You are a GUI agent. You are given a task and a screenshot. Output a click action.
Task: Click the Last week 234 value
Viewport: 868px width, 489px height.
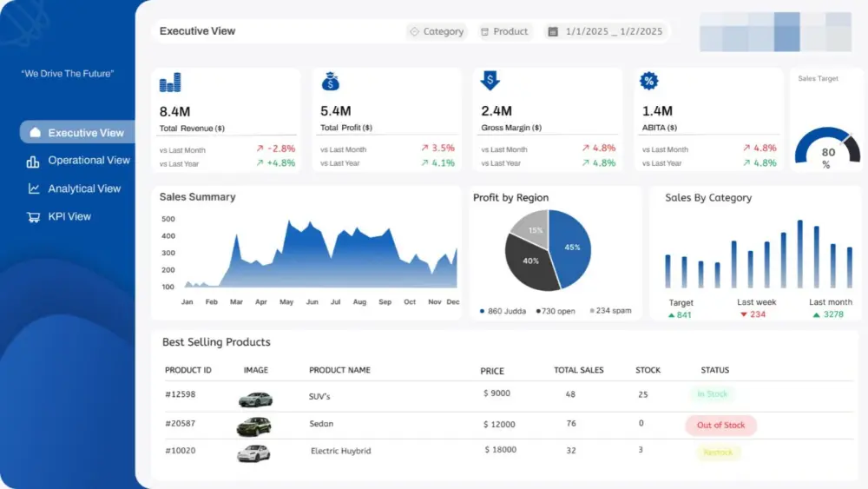(x=753, y=314)
